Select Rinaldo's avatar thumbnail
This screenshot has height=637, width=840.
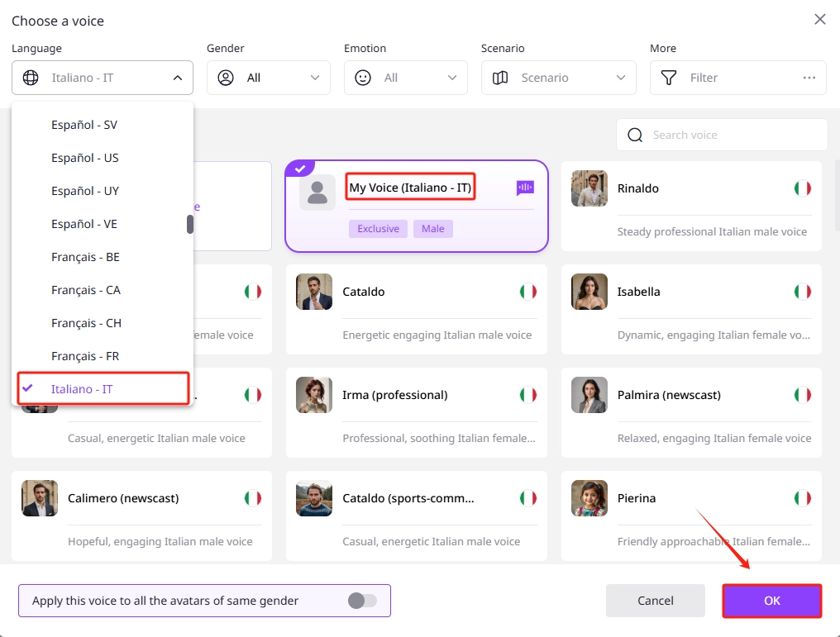coord(589,188)
